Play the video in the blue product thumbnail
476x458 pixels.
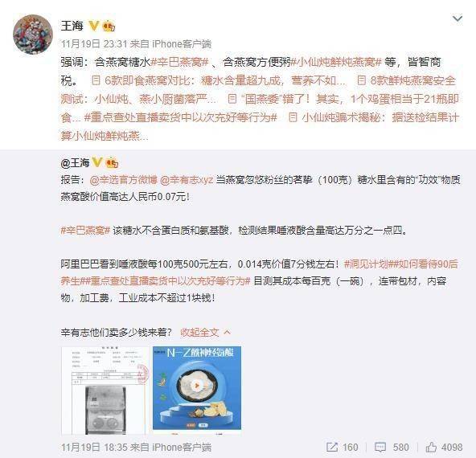click(x=197, y=386)
